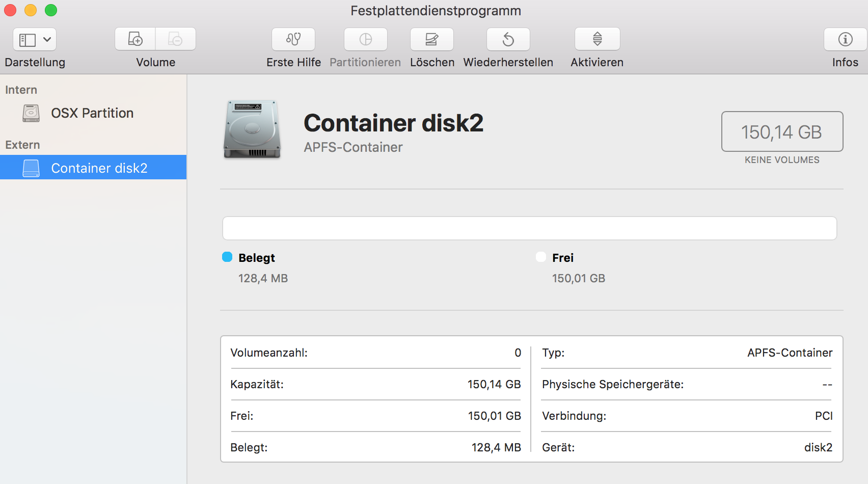The width and height of the screenshot is (868, 484).
Task: Select Container disk2 in the sidebar
Action: click(99, 168)
